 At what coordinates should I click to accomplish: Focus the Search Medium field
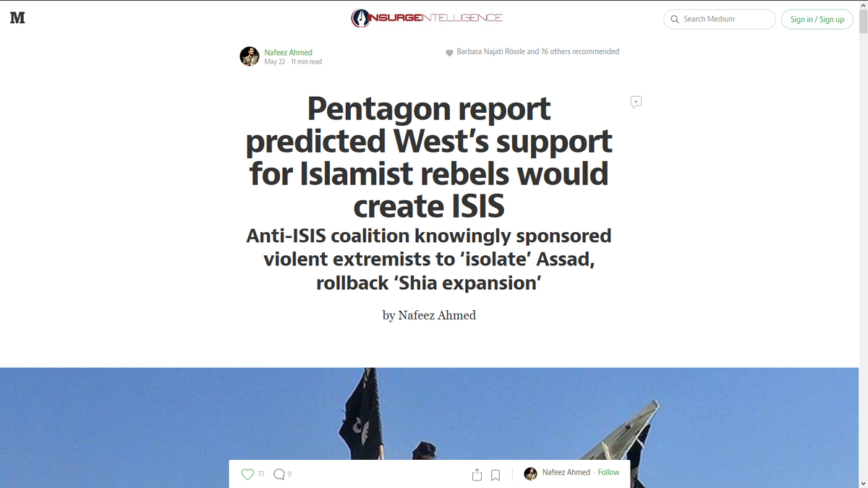point(719,20)
